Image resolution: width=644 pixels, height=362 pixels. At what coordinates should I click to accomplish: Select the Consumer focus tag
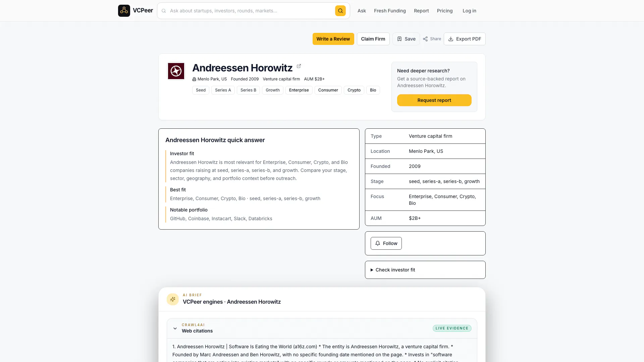point(328,90)
